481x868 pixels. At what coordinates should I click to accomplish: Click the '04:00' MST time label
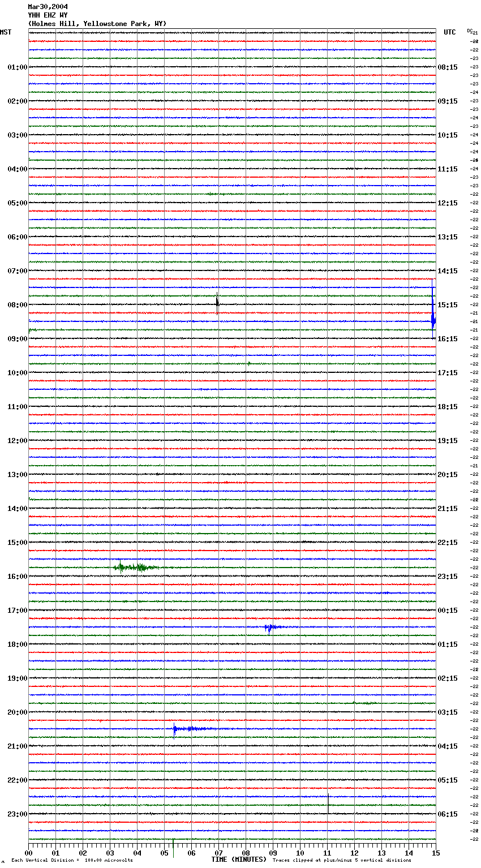pyautogui.click(x=18, y=169)
